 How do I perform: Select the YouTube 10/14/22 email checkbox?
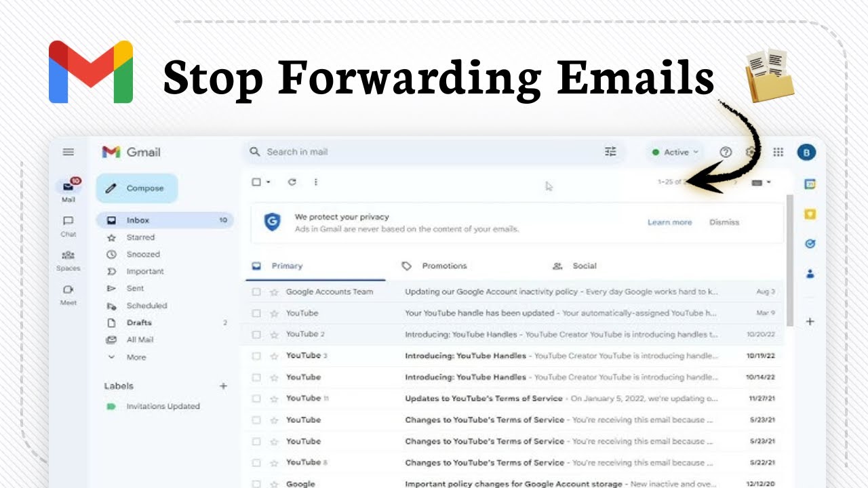[256, 377]
